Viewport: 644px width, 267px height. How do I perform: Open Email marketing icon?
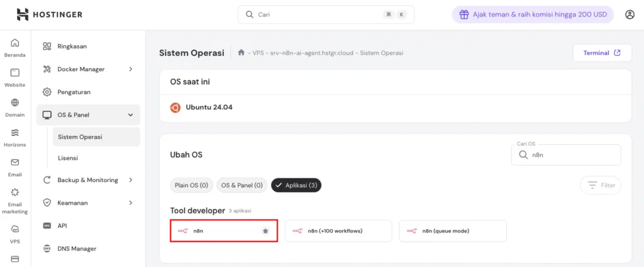pos(15,192)
